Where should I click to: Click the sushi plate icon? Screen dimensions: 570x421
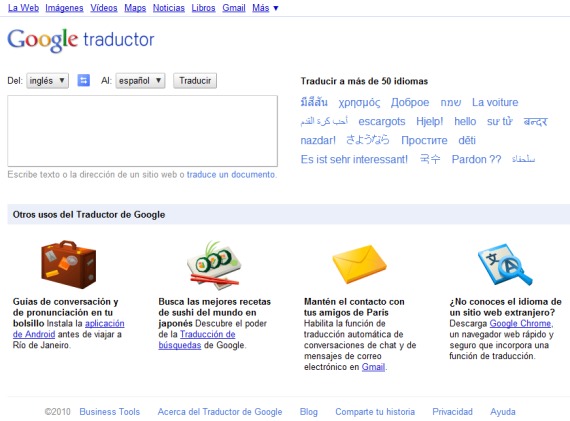click(x=214, y=265)
